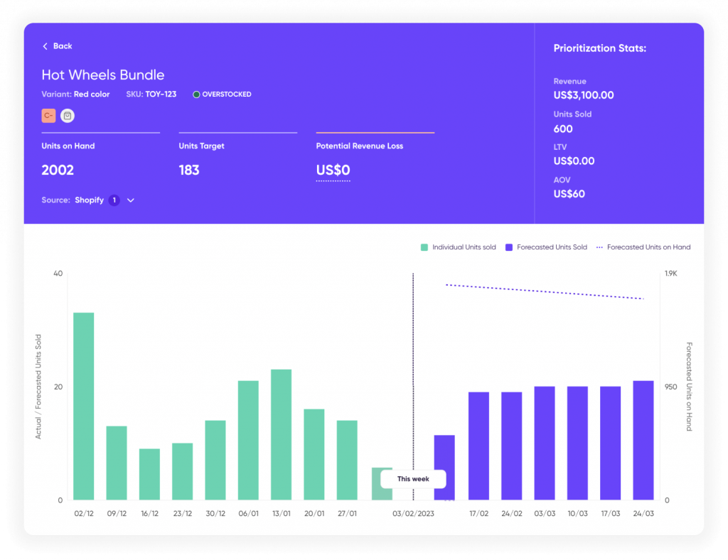Screen dimensions: 728x560
Task: Select the 27/01 green sales bar
Action: pos(347,461)
